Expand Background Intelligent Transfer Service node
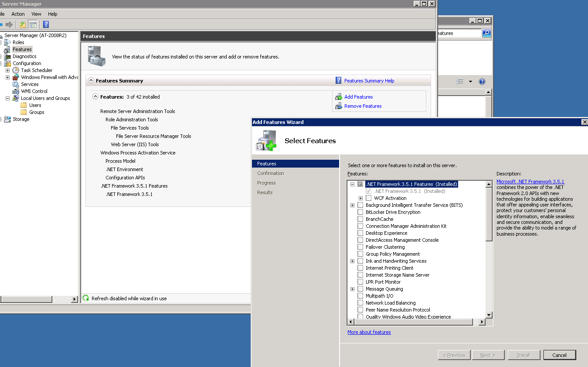This screenshot has width=588, height=367. click(x=352, y=205)
